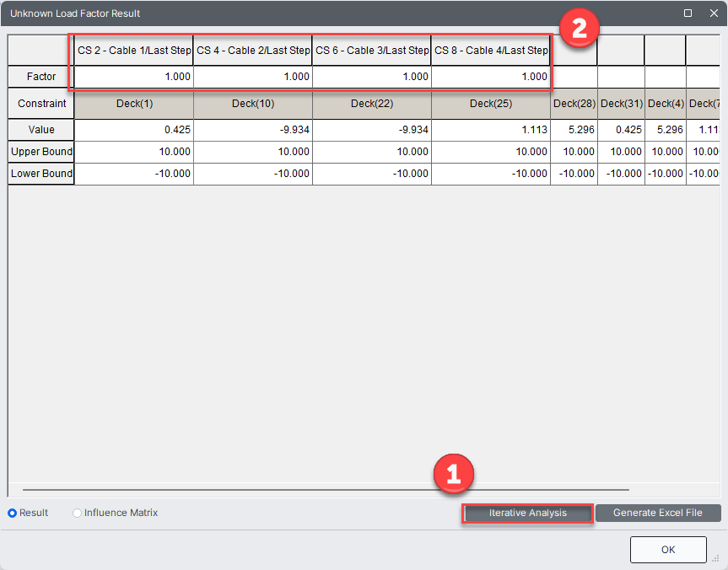The image size is (728, 570).
Task: Select the CS 2 - Cable 1/Last Step header
Action: [x=134, y=51]
